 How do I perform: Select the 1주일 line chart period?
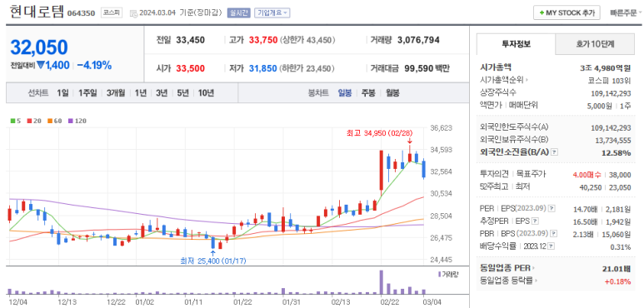coord(87,92)
